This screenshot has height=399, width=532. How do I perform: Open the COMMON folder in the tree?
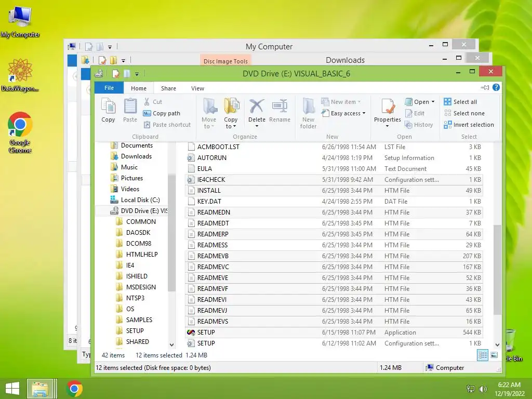click(136, 221)
